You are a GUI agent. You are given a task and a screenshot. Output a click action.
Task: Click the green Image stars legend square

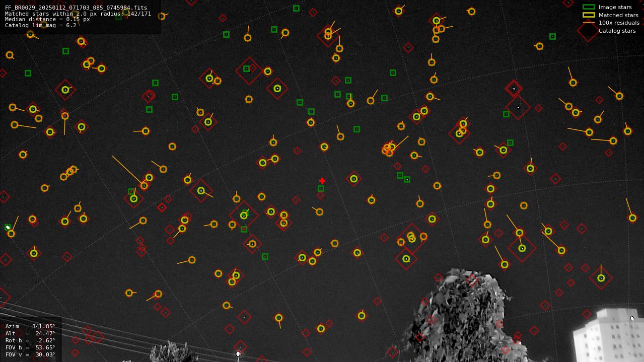589,7
